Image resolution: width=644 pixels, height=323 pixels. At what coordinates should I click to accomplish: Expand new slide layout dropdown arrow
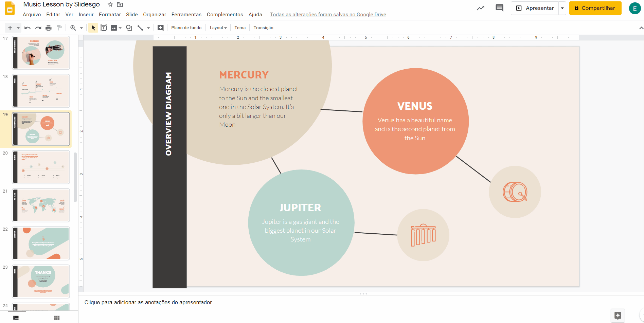[18, 28]
